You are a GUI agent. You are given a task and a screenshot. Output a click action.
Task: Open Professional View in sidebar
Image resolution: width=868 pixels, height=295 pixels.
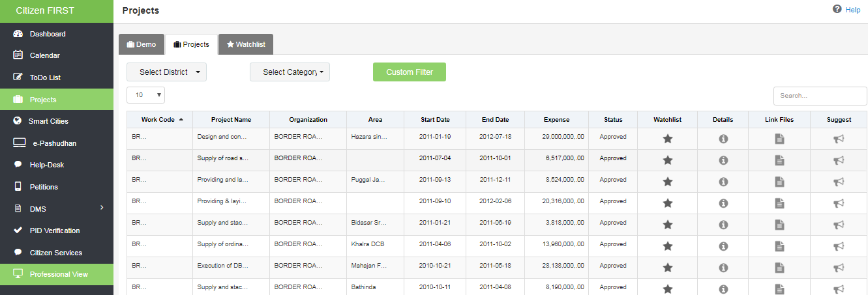click(58, 274)
